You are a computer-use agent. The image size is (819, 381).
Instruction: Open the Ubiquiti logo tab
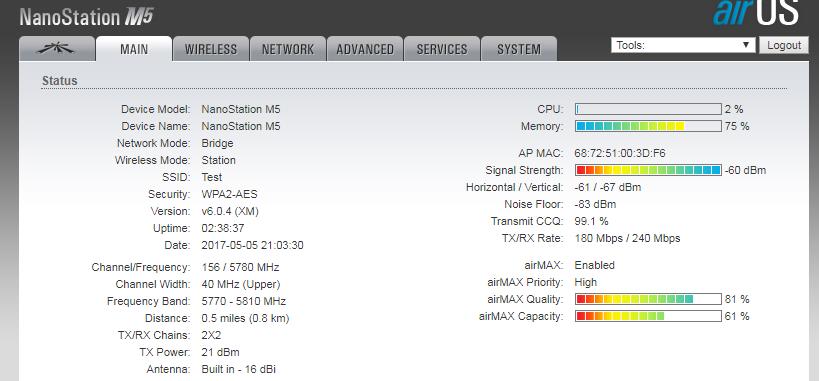[x=57, y=49]
